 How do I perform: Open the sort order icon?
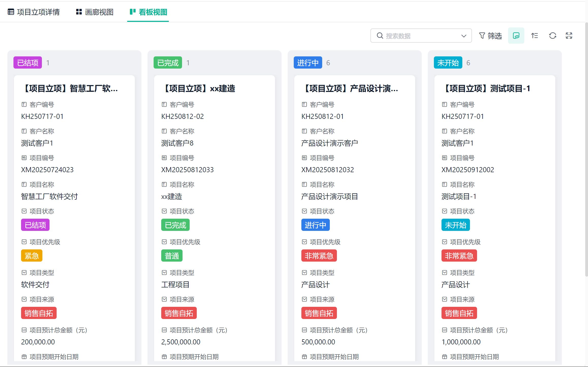534,36
